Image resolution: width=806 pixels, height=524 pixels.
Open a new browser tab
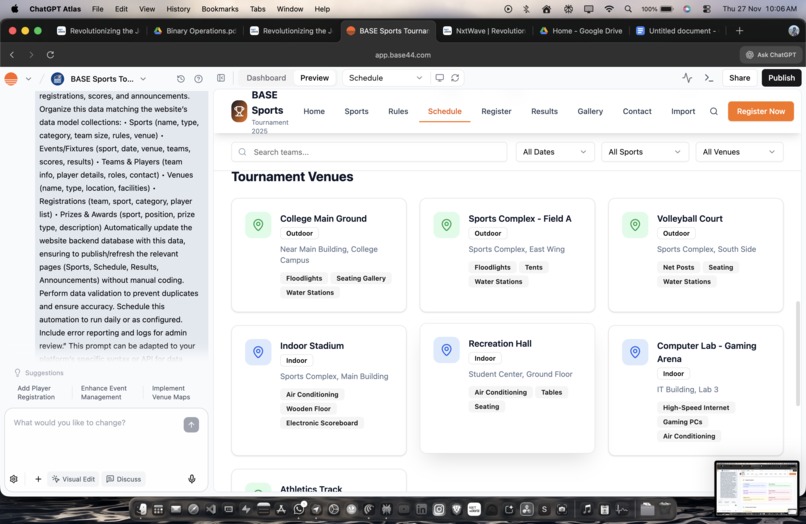click(739, 31)
